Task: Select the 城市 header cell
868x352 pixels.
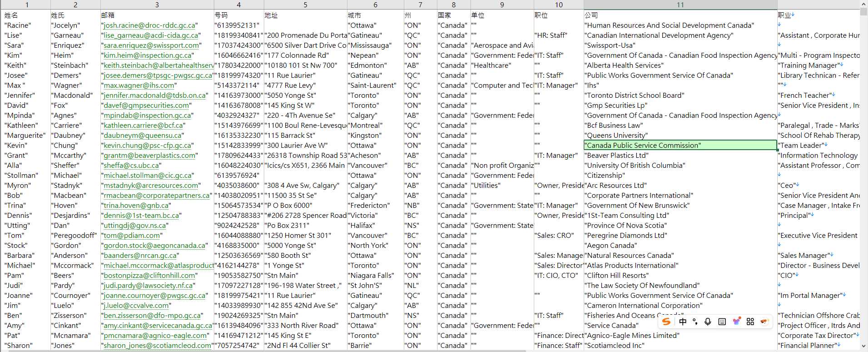Action: [375, 15]
